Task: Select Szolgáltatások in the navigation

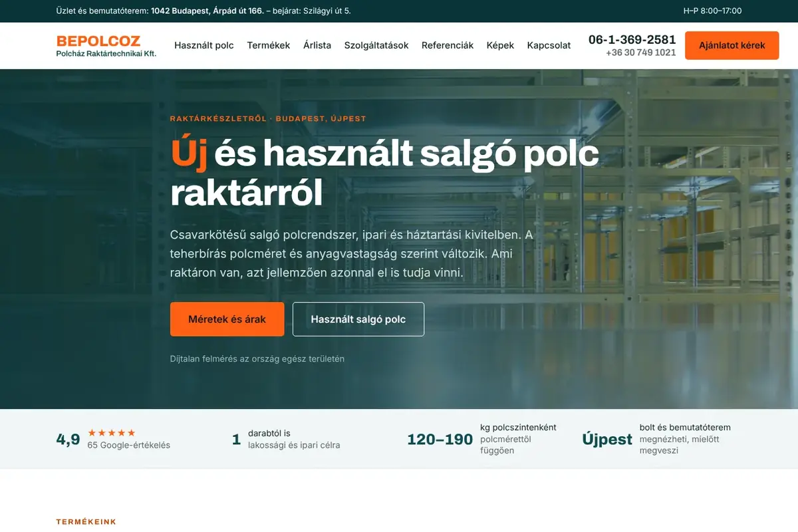Action: point(376,45)
